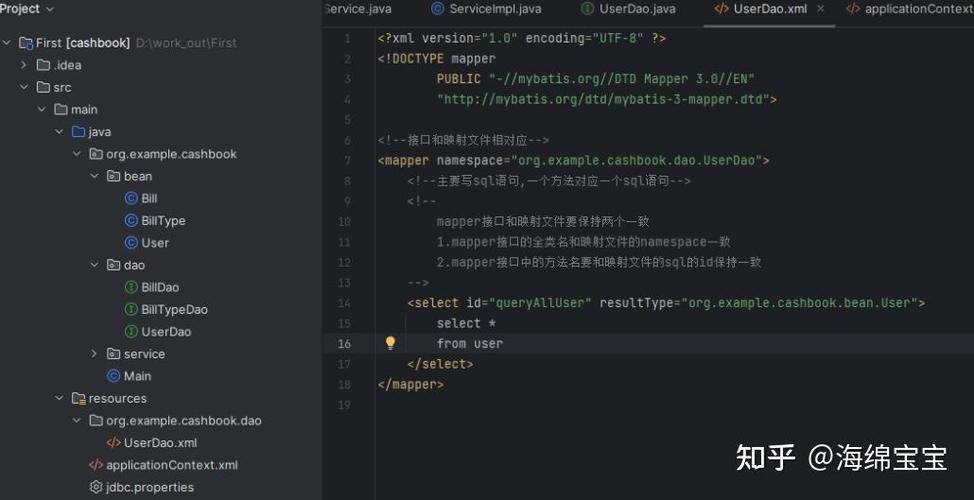974x500 pixels.
Task: Click the applicationContext.xml file icon in the tree
Action: coord(96,465)
